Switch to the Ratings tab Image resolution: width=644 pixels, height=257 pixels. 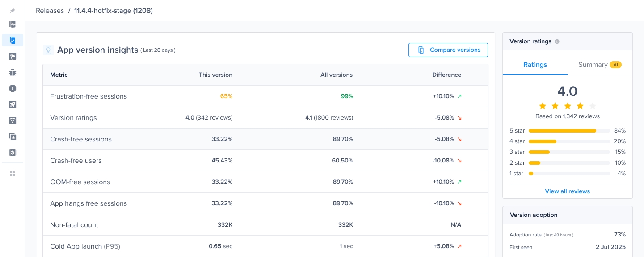pos(535,65)
